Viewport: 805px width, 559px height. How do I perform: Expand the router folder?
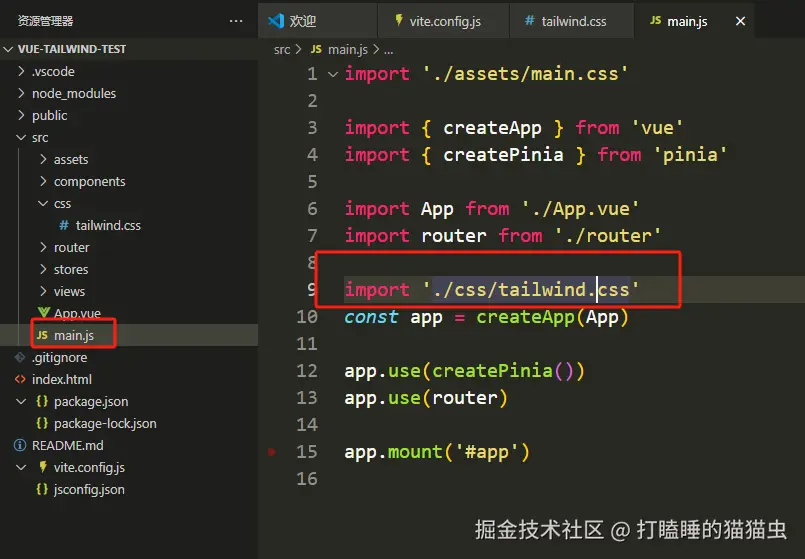[x=43, y=247]
